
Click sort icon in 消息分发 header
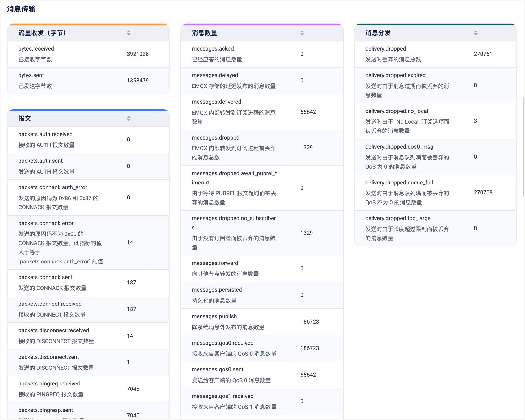pos(476,33)
